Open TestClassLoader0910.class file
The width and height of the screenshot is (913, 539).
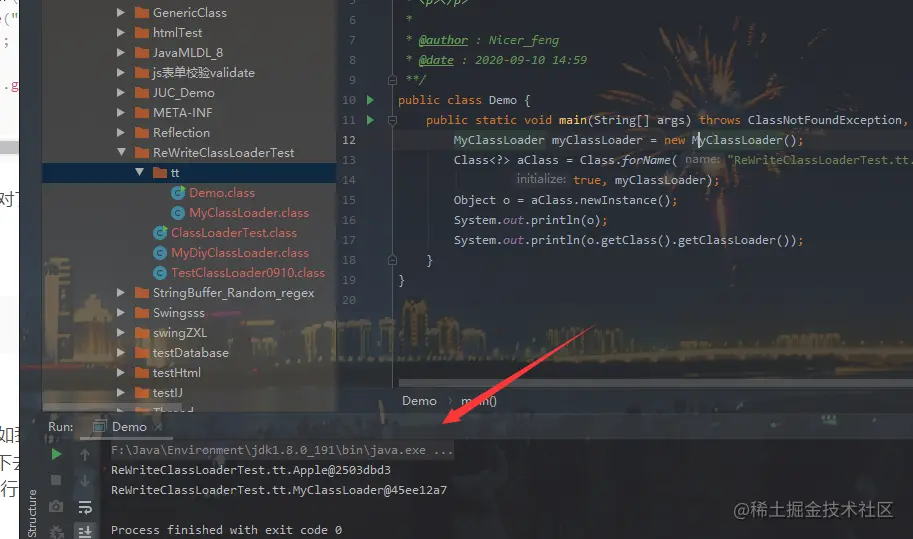click(247, 273)
